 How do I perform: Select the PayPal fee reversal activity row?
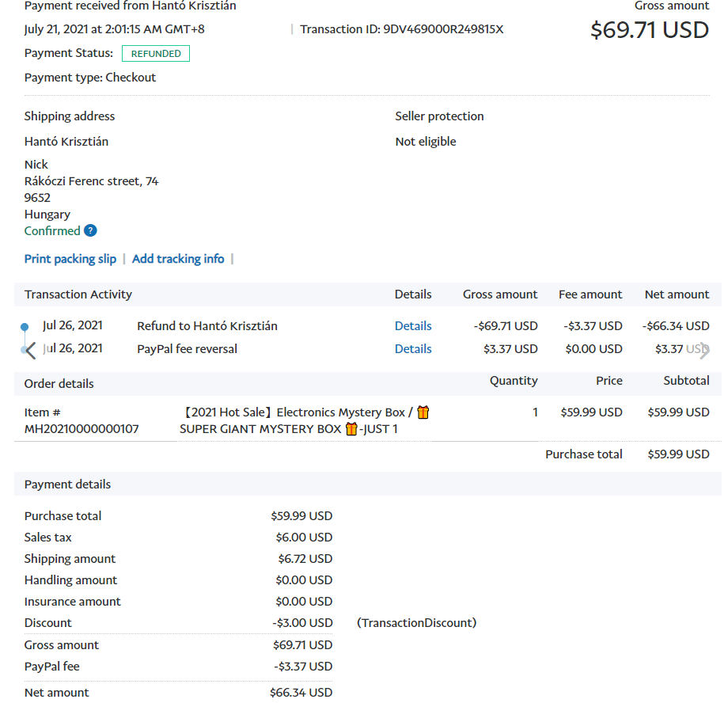(x=187, y=349)
